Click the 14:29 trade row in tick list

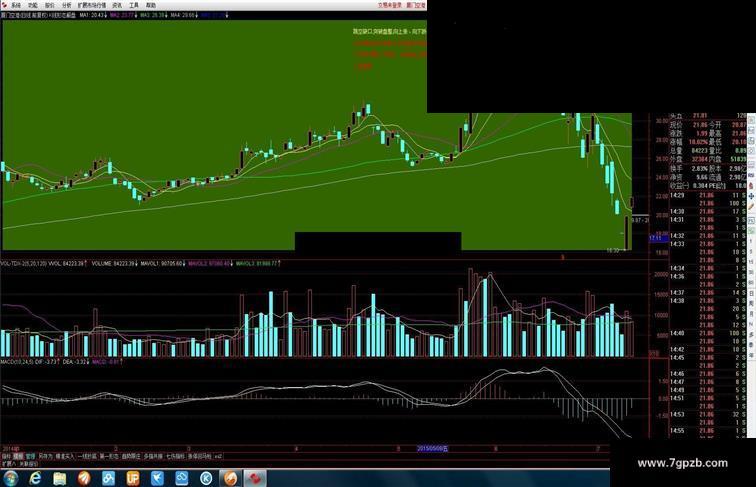(x=708, y=195)
